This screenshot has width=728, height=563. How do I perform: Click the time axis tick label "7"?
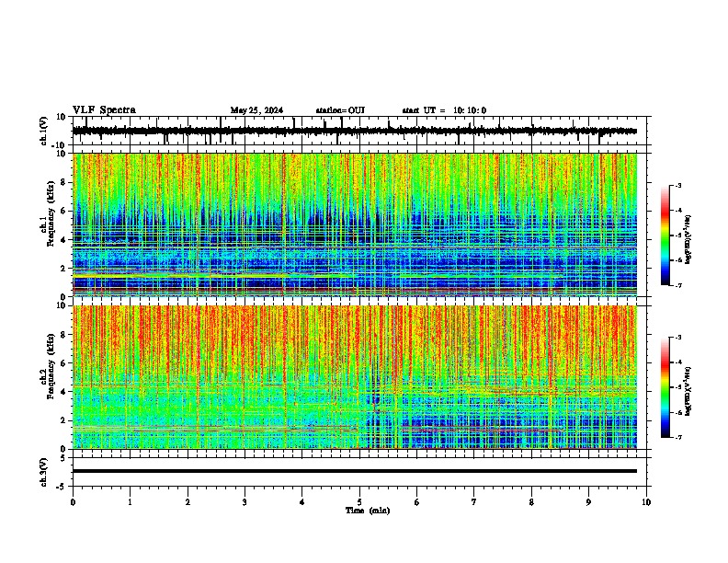pos(474,502)
